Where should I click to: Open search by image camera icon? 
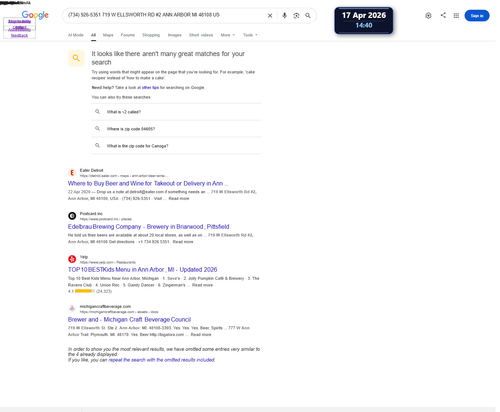[x=296, y=16]
